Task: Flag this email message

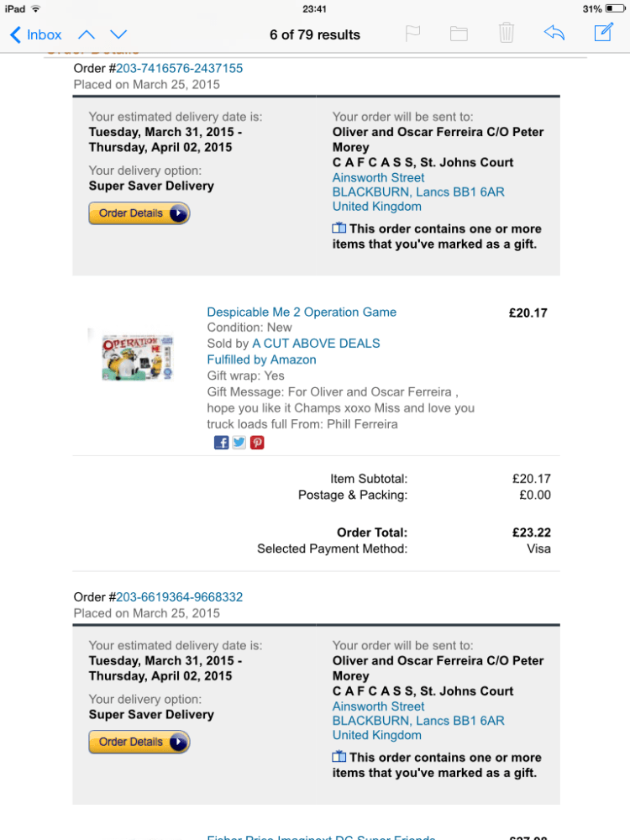Action: click(x=412, y=34)
